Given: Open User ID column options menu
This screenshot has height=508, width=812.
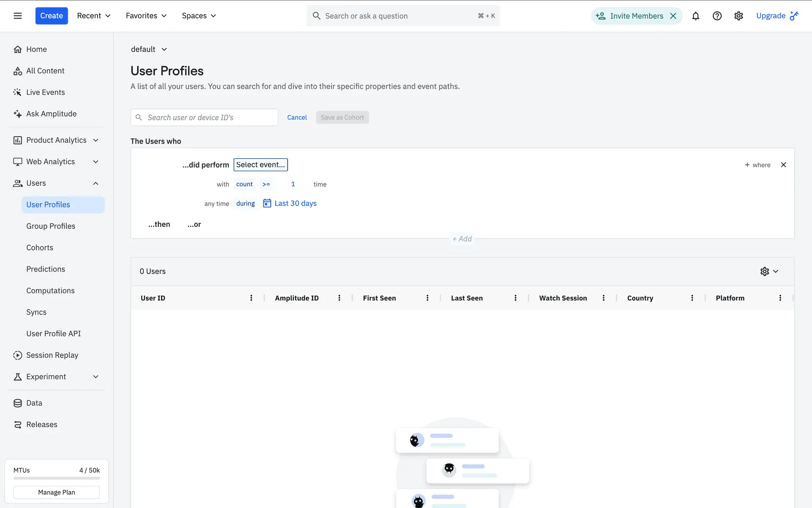Looking at the screenshot, I should tap(251, 298).
